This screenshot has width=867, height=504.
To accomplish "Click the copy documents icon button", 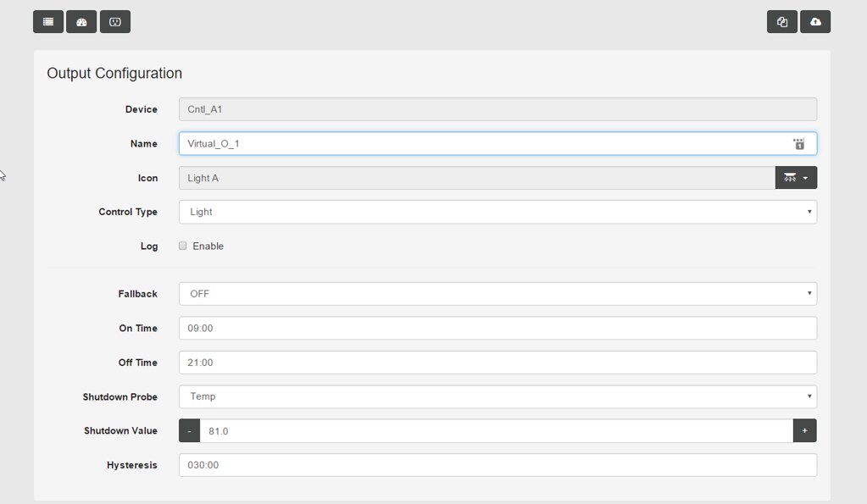I will (x=781, y=22).
